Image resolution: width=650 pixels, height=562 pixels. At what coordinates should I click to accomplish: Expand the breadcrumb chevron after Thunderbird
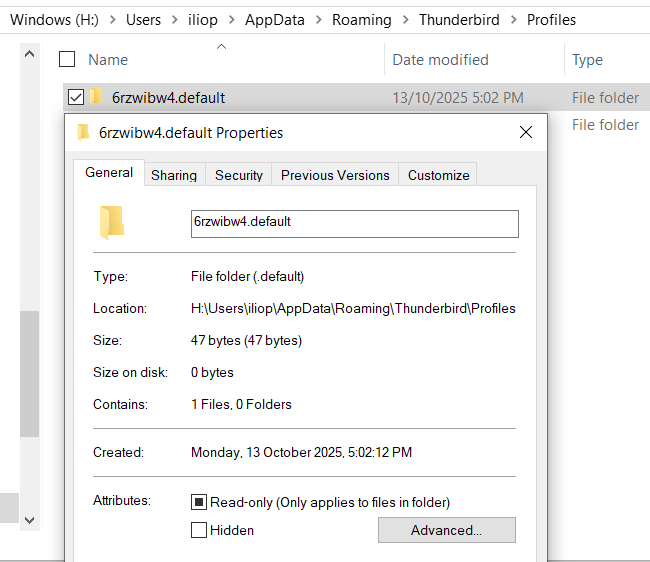(514, 20)
